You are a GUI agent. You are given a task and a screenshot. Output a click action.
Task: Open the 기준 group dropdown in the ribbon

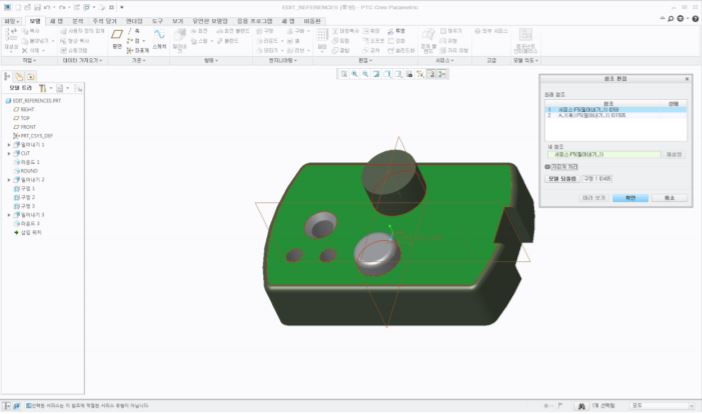(139, 60)
